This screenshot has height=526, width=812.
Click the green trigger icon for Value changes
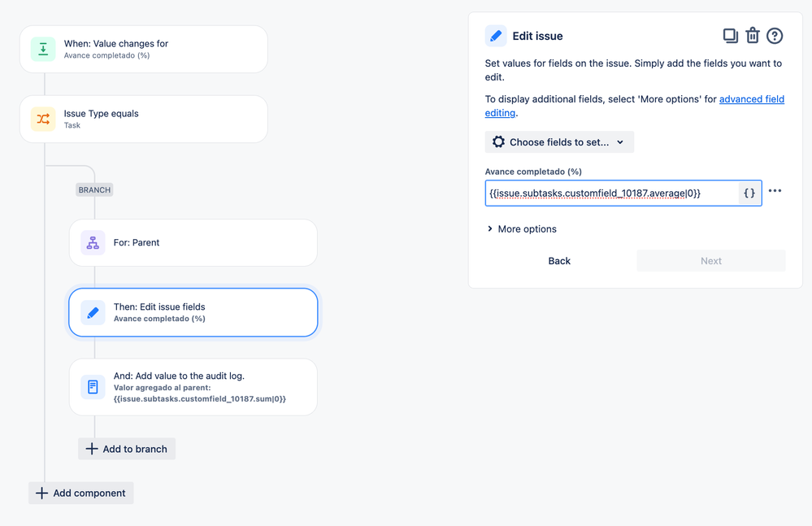(43, 49)
